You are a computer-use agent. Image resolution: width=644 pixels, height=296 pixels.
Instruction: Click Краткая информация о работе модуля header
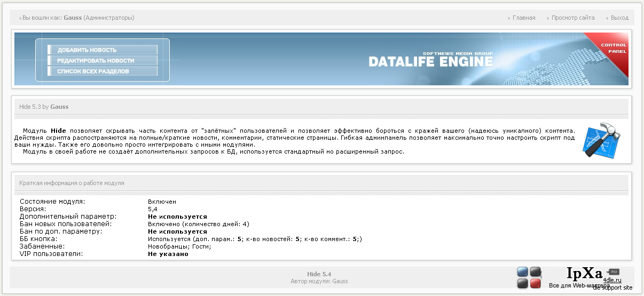pyautogui.click(x=72, y=183)
